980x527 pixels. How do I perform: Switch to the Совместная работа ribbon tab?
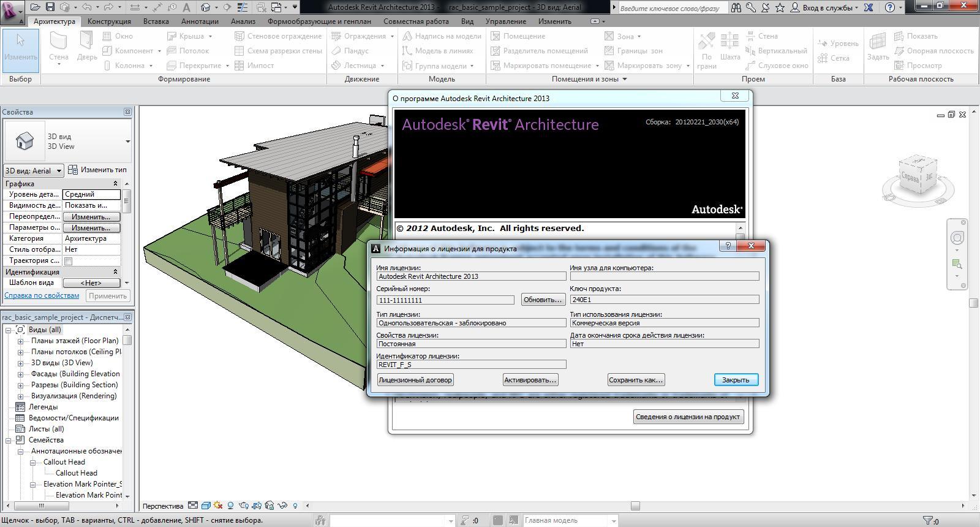[416, 21]
